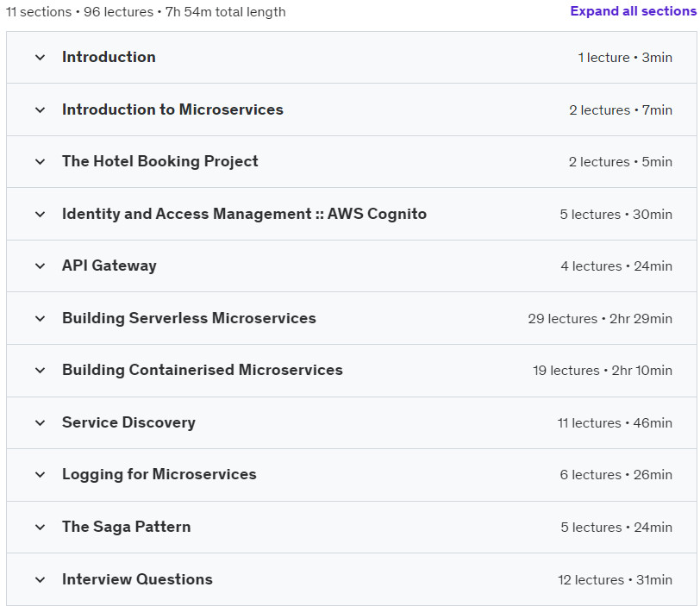Click the '5 lectures • 24min' text

tap(616, 527)
